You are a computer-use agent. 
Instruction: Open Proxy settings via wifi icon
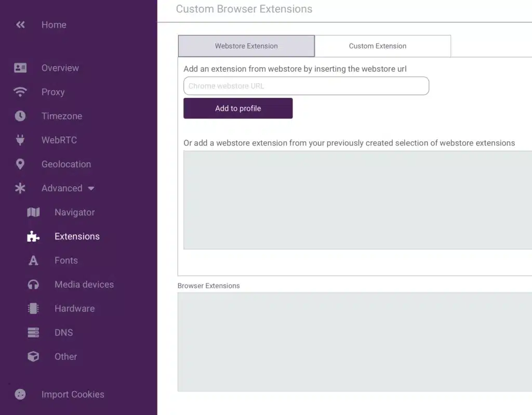pos(20,92)
